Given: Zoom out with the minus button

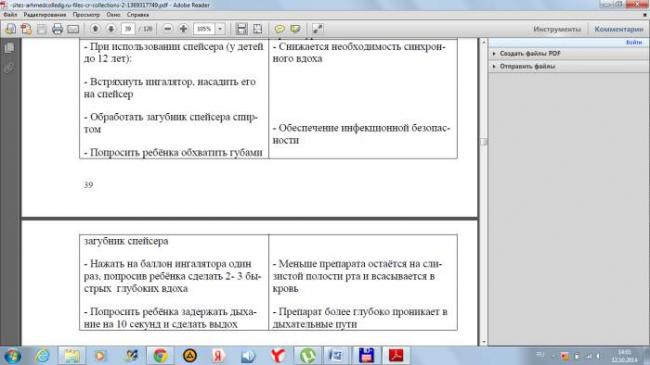Looking at the screenshot, I should pyautogui.click(x=167, y=29).
